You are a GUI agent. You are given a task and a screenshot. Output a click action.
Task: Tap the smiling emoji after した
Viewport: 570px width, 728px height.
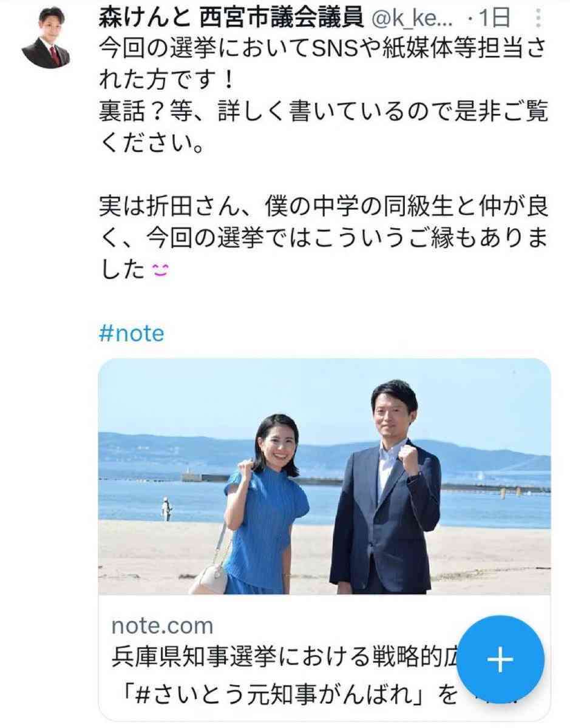click(159, 269)
